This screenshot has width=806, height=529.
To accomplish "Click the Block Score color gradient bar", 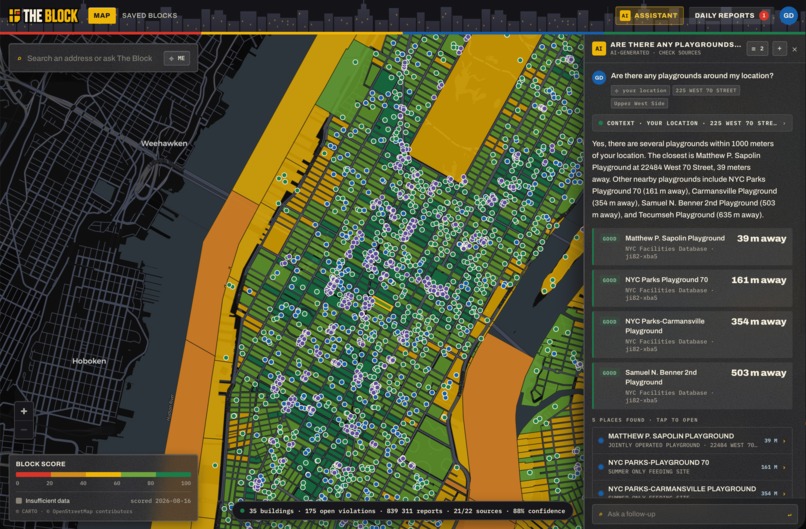I will coord(103,475).
